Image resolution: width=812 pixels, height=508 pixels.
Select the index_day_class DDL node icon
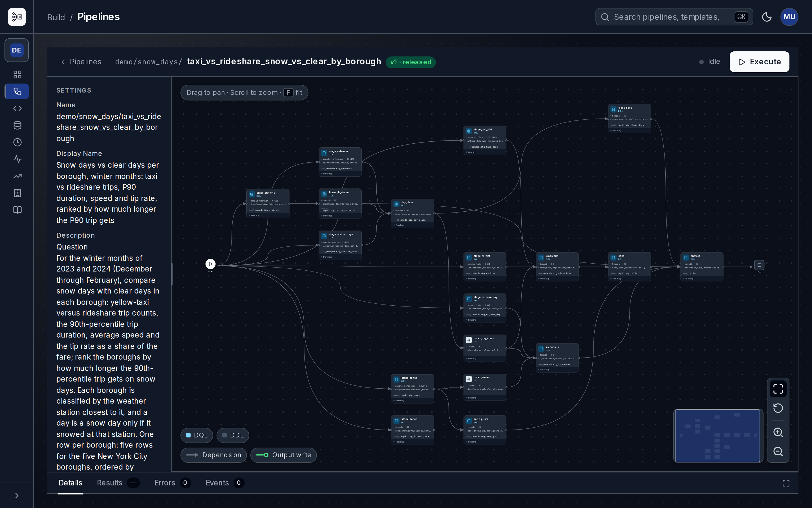[469, 340]
